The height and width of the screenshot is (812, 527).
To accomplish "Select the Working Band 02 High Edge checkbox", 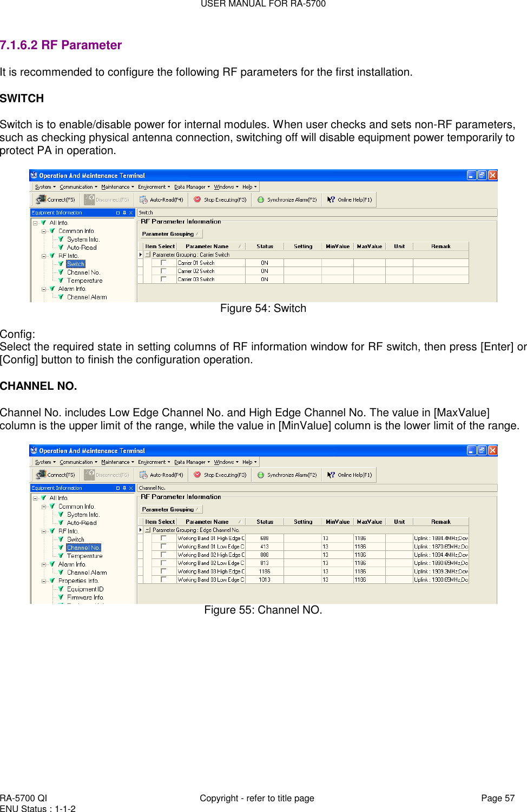I will click(x=163, y=555).
